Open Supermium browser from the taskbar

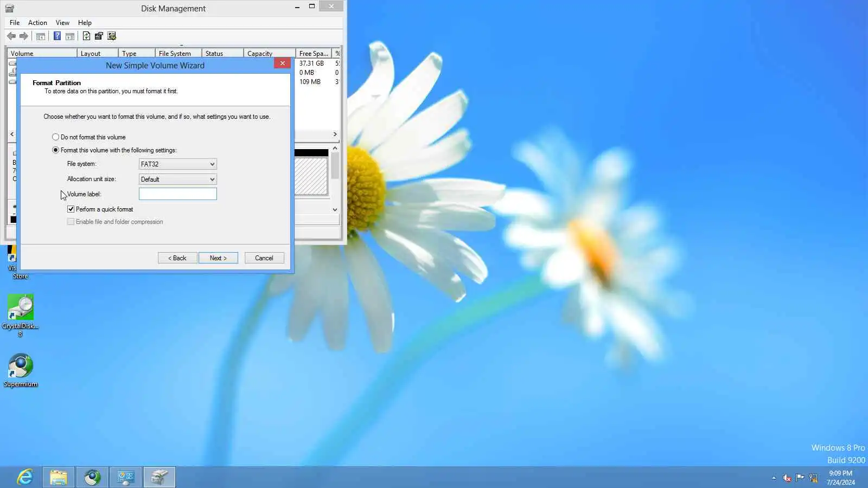[92, 477]
